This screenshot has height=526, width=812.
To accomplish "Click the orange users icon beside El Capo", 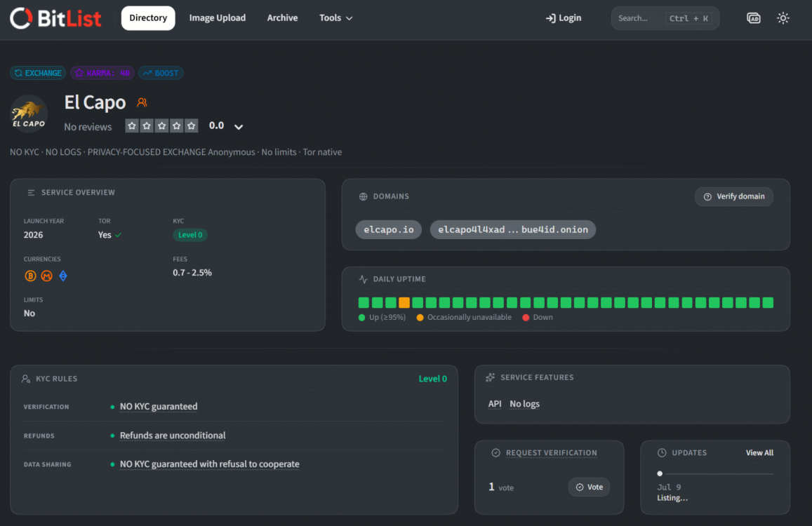I will point(142,102).
